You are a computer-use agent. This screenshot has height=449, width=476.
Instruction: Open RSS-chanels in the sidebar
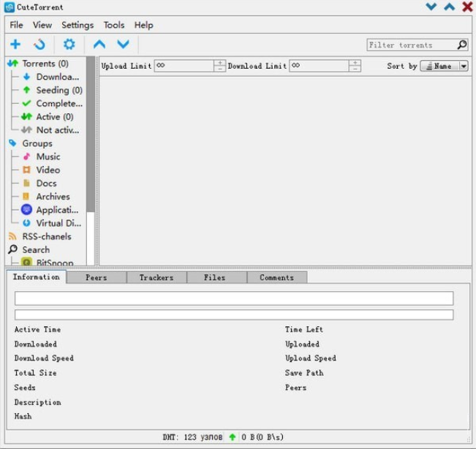(46, 236)
